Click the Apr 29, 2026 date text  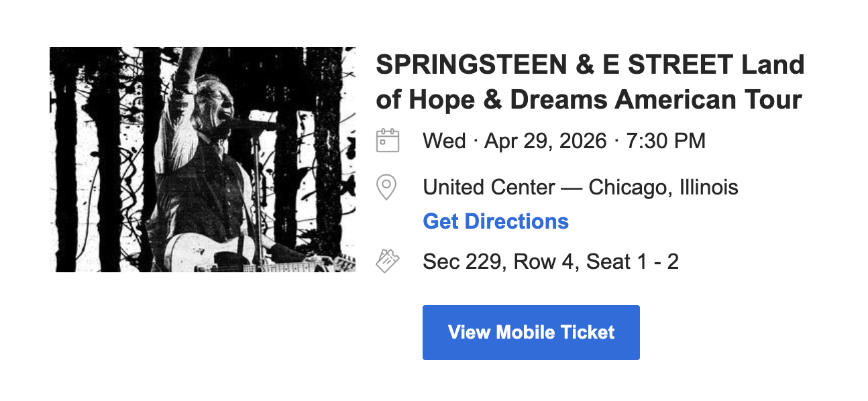pyautogui.click(x=545, y=141)
